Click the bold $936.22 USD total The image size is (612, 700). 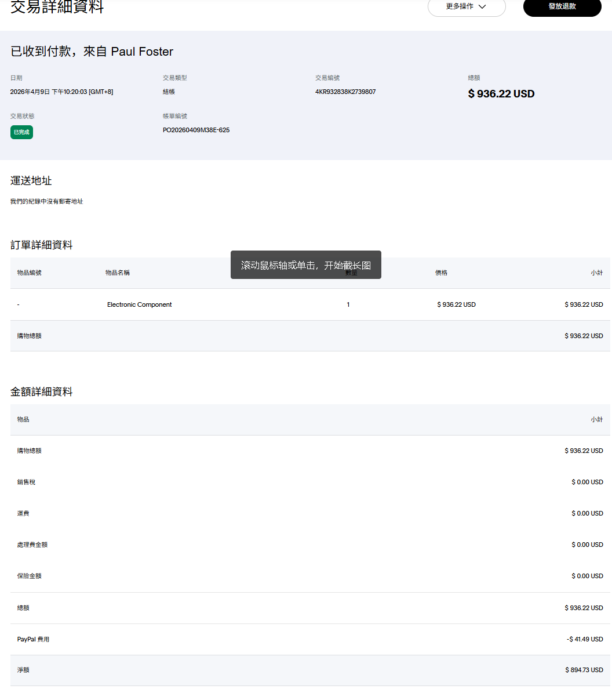click(x=501, y=94)
